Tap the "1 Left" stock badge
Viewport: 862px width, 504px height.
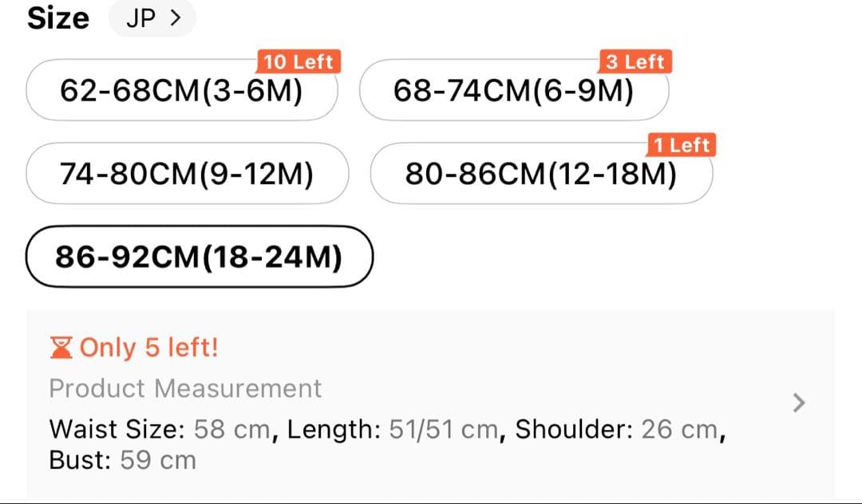[681, 145]
